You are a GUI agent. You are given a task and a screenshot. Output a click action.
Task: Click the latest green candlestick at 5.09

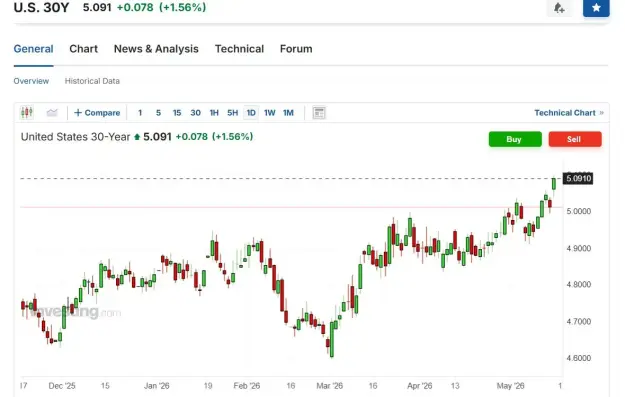point(554,184)
